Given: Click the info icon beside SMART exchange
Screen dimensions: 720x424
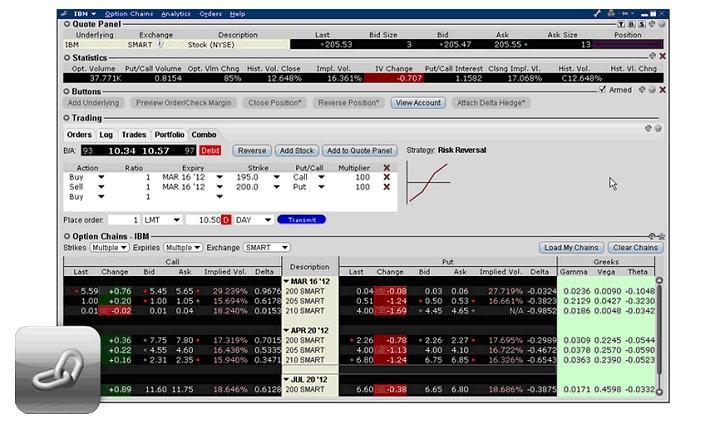Looking at the screenshot, I should click(x=159, y=44).
